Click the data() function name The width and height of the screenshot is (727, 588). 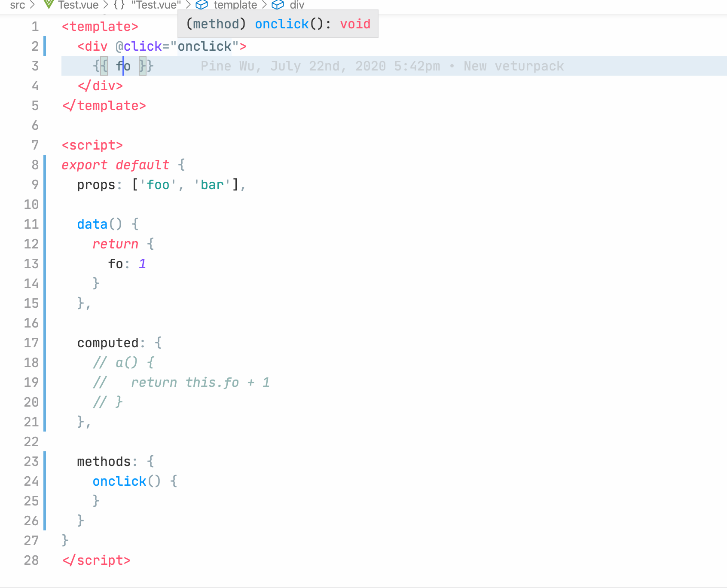tap(92, 224)
